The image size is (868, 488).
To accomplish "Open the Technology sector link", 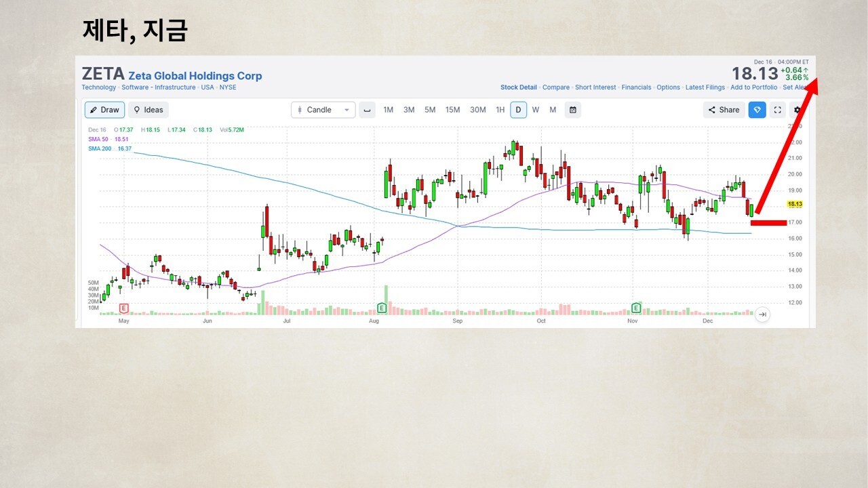I will pos(99,87).
